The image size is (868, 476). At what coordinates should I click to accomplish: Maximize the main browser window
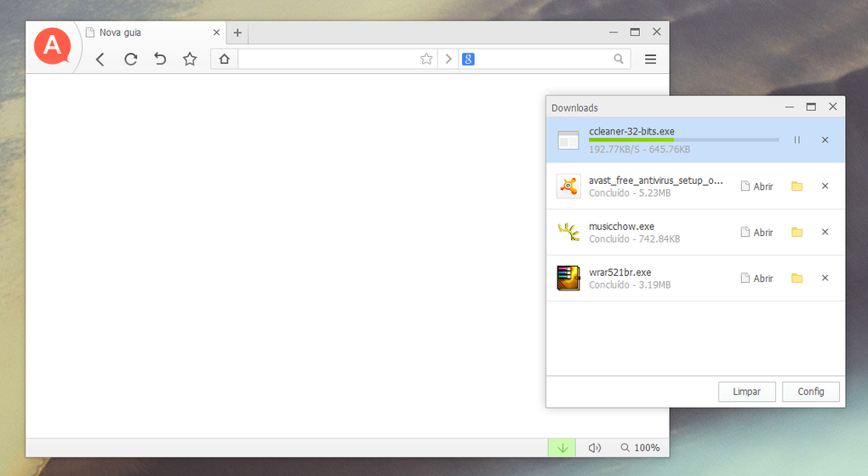pyautogui.click(x=635, y=32)
